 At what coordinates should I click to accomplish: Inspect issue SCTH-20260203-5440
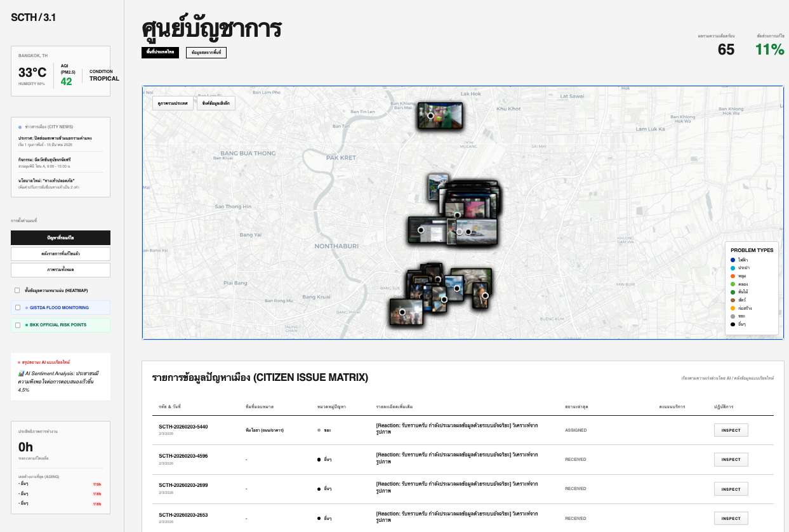(731, 430)
